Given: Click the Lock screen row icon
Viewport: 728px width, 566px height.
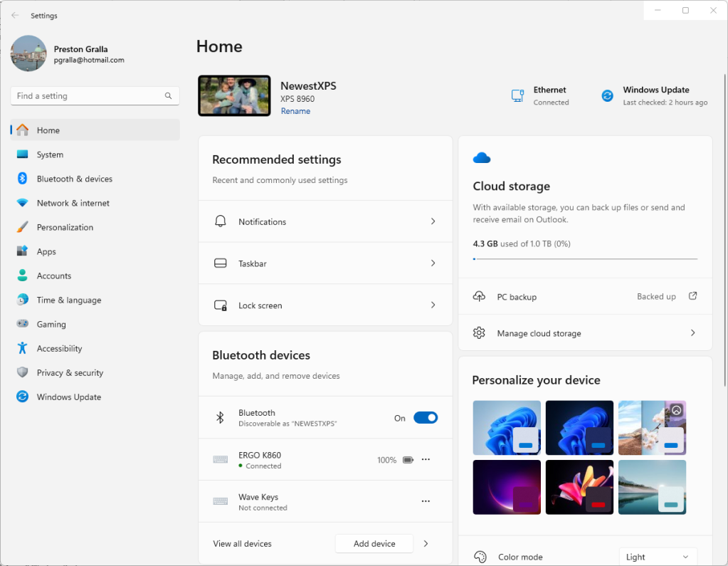Looking at the screenshot, I should point(221,305).
